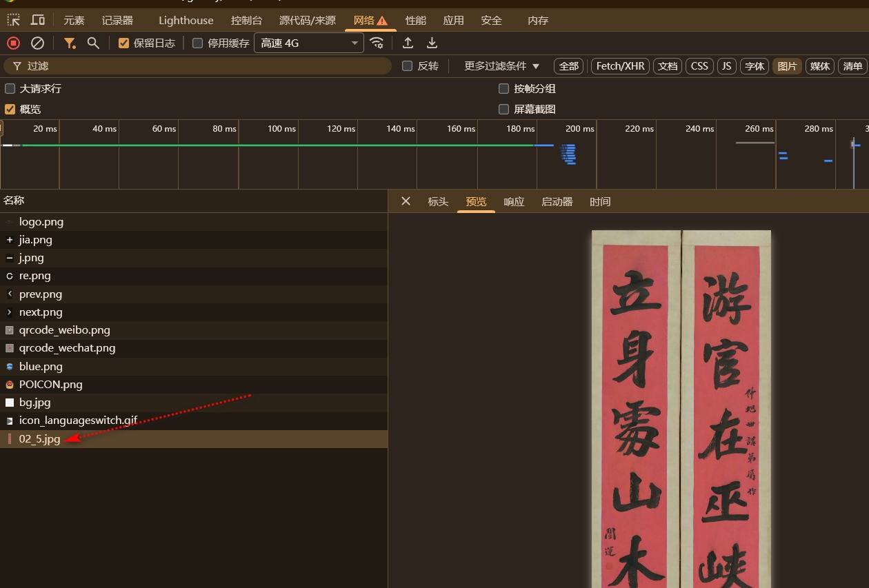Screen dimensions: 869x588
Task: Select the 02_5.jpg request row
Action: click(194, 438)
